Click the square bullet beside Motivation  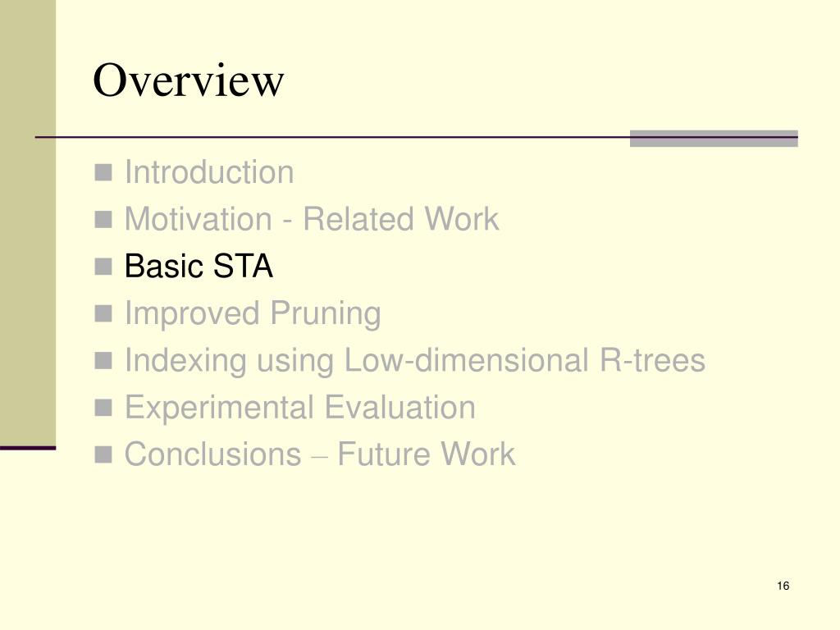click(103, 220)
